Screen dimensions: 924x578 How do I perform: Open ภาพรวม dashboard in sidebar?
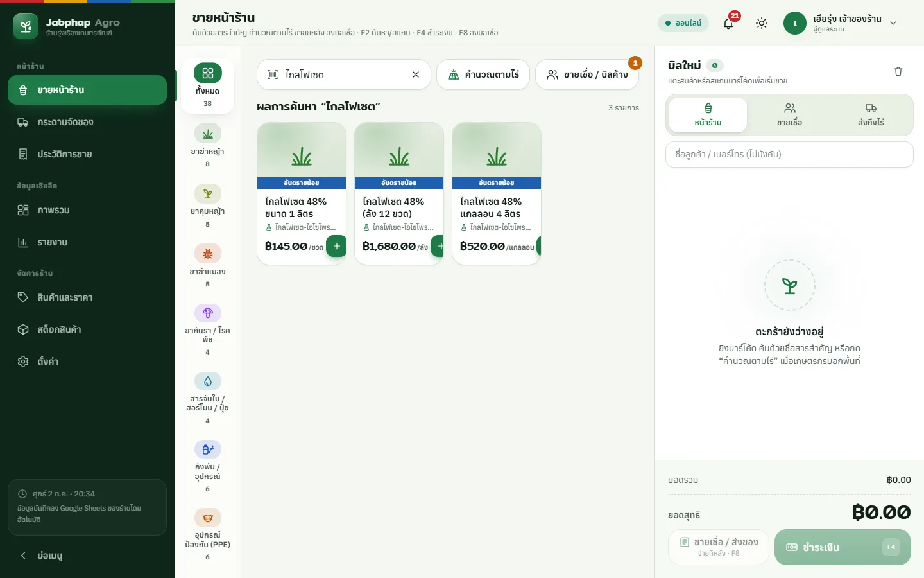coord(87,210)
